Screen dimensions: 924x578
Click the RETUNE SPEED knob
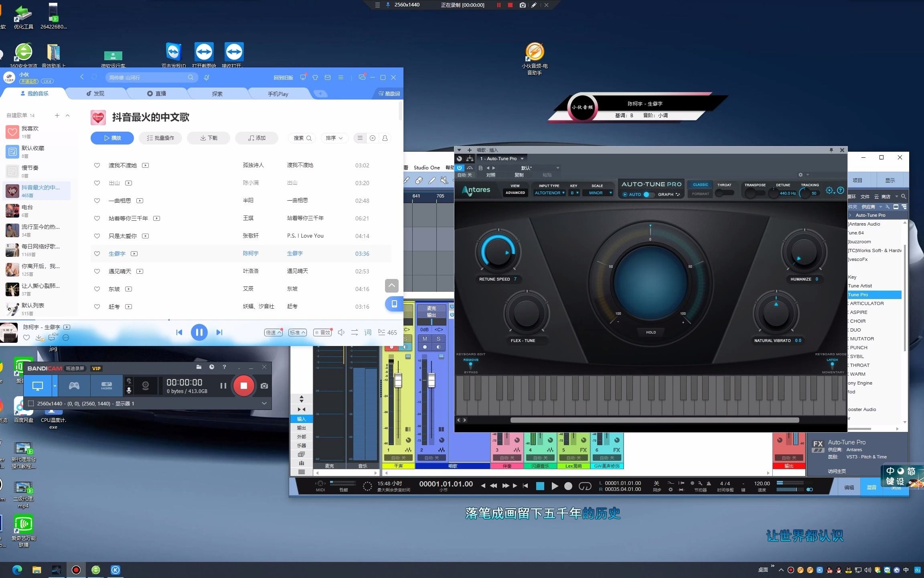[x=498, y=252]
